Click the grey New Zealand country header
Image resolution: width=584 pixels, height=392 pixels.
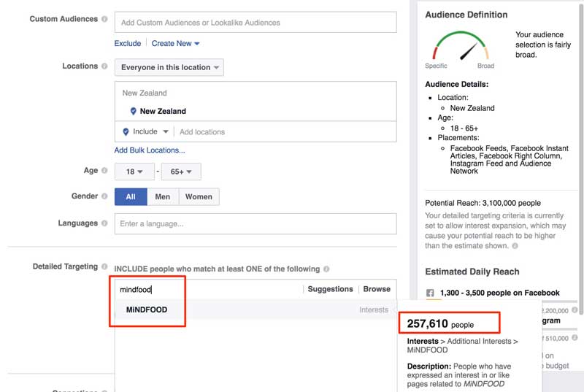click(145, 93)
